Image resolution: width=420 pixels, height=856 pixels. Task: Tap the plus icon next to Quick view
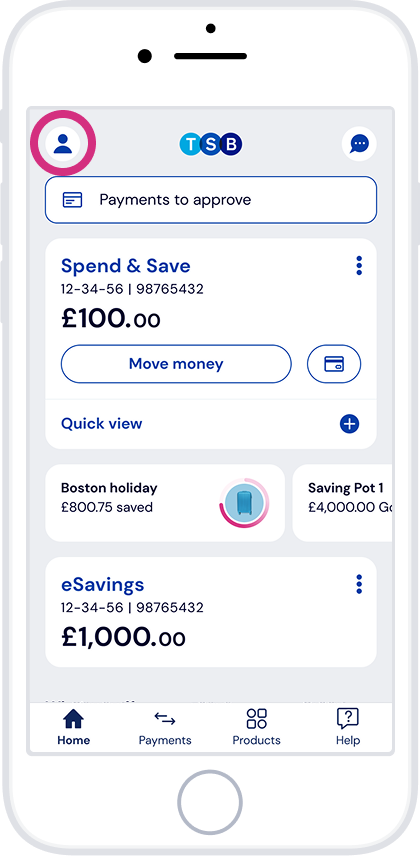tap(350, 424)
